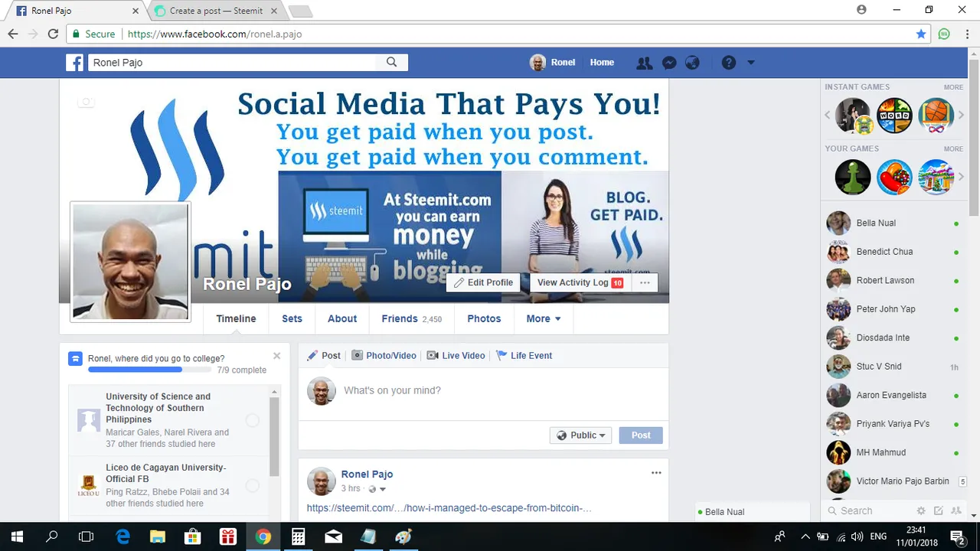Click the Edit Profile button
Screen dimensions: 980x551
pos(483,282)
